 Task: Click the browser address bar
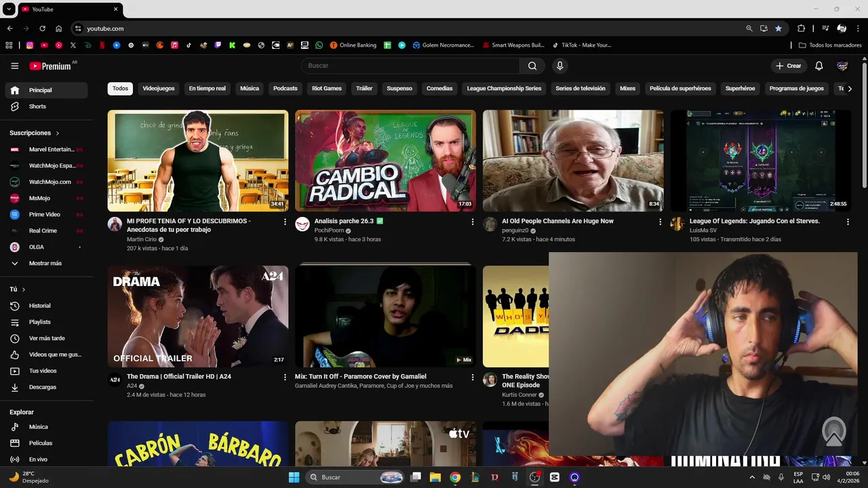click(407, 28)
